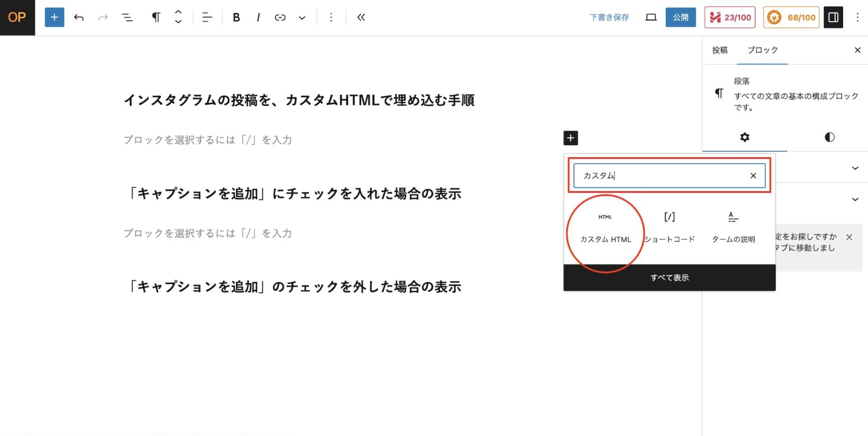Select the カスタム HTML block
This screenshot has height=436, width=868.
(605, 228)
